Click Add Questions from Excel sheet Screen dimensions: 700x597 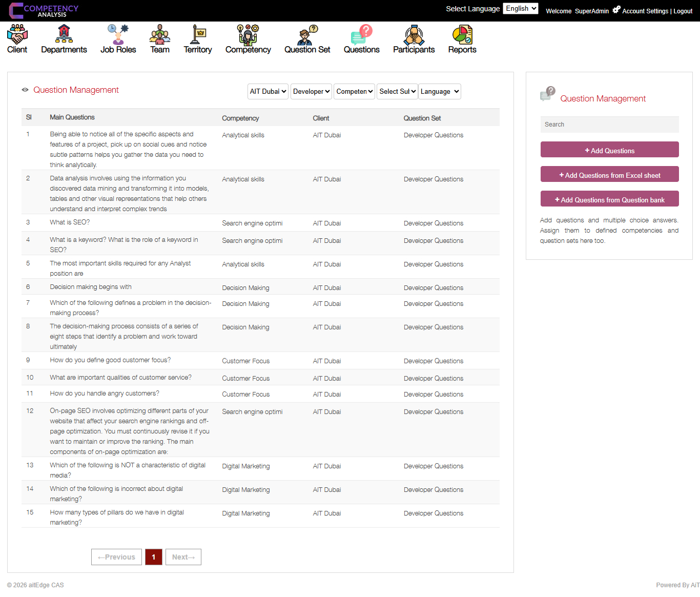(609, 174)
